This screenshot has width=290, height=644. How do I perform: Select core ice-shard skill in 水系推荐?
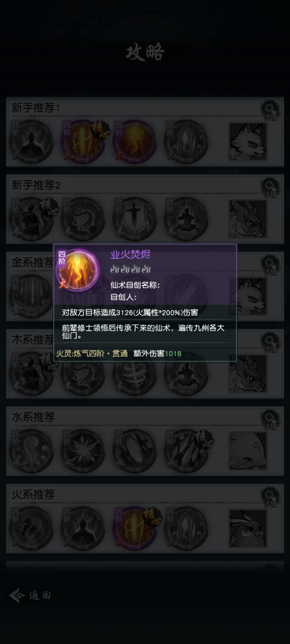click(x=186, y=451)
